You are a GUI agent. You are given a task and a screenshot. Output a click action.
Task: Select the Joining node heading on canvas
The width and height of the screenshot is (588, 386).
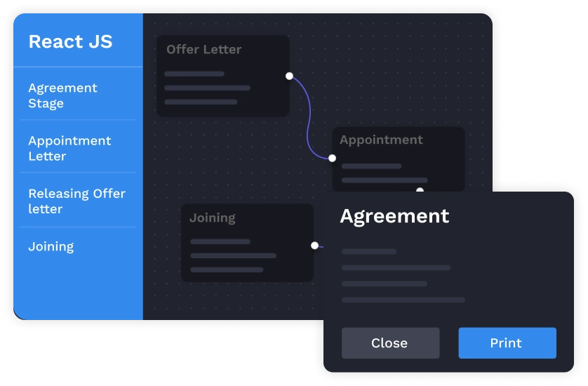point(212,218)
